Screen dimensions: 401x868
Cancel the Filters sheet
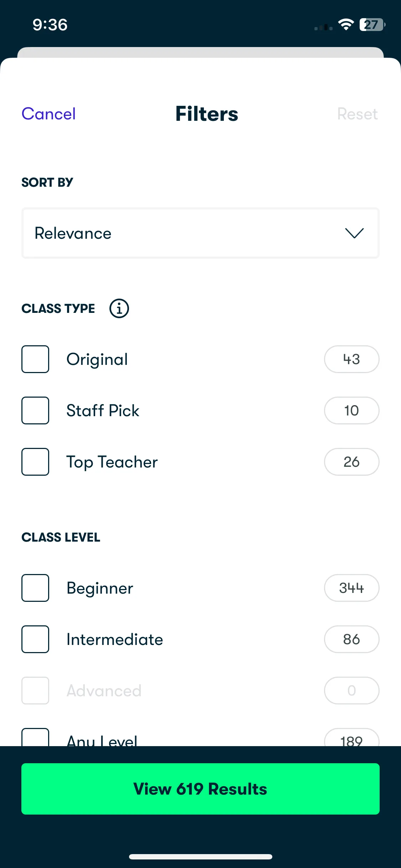coord(48,114)
